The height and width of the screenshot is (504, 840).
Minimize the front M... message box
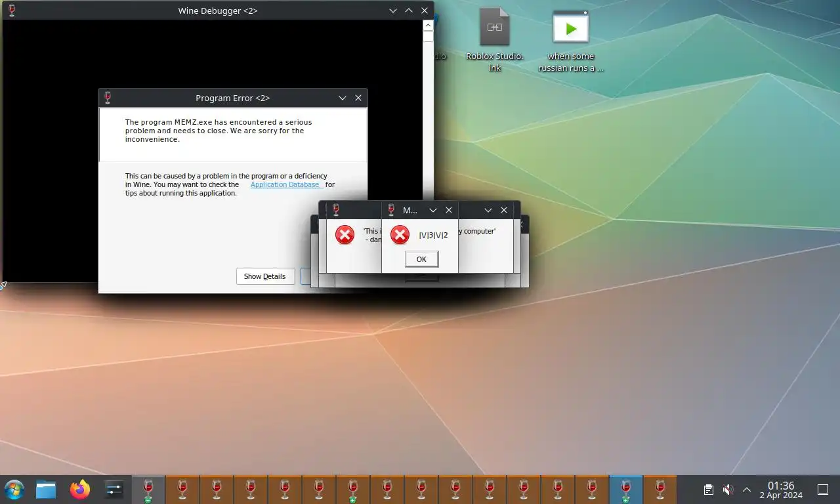tap(433, 210)
